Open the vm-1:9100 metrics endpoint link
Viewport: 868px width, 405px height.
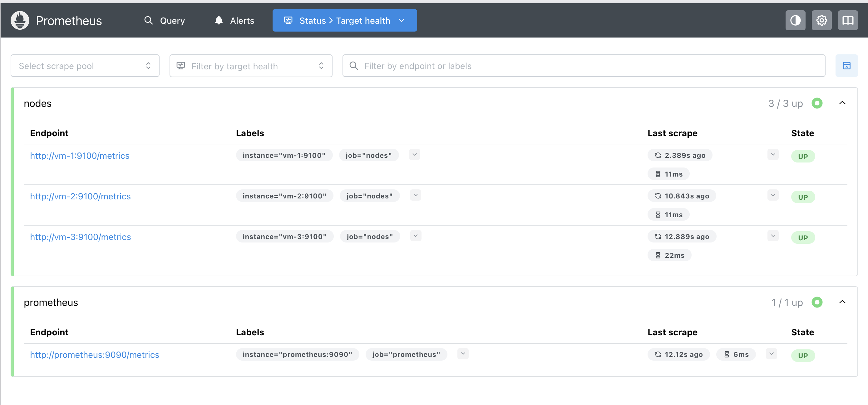point(80,155)
